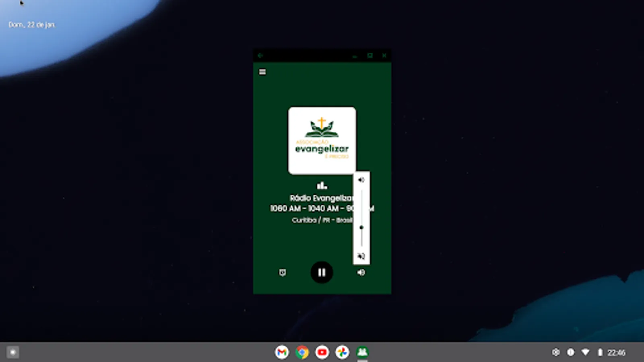Click the "Dom., 22 de jan." date text
The image size is (644, 362).
coord(31,25)
